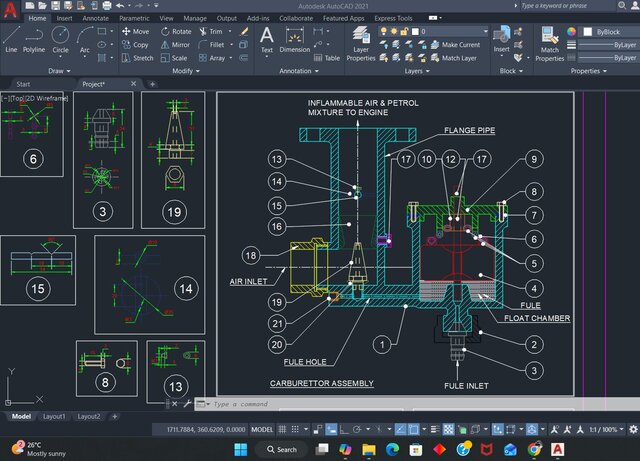Add a new layout with plus button
The image size is (640, 461).
(x=115, y=416)
